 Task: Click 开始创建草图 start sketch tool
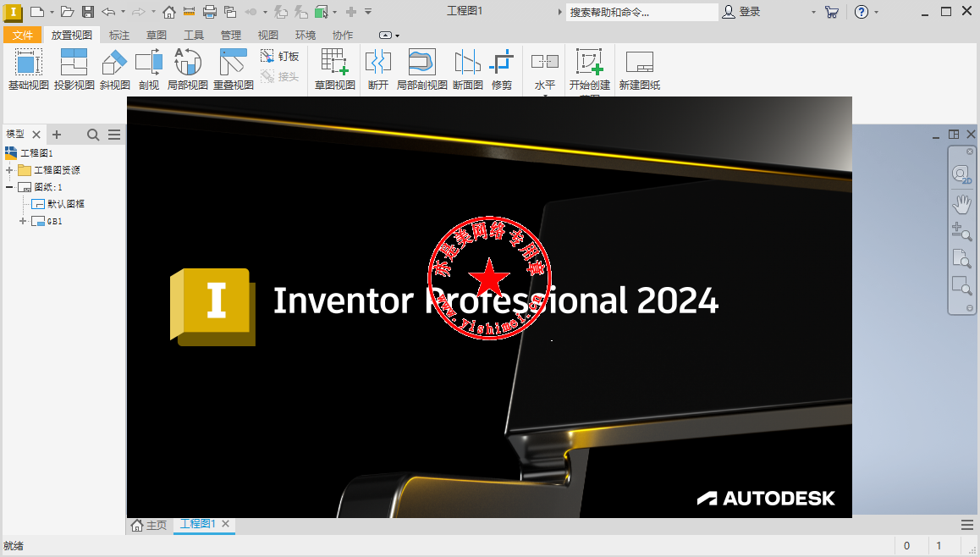[589, 69]
